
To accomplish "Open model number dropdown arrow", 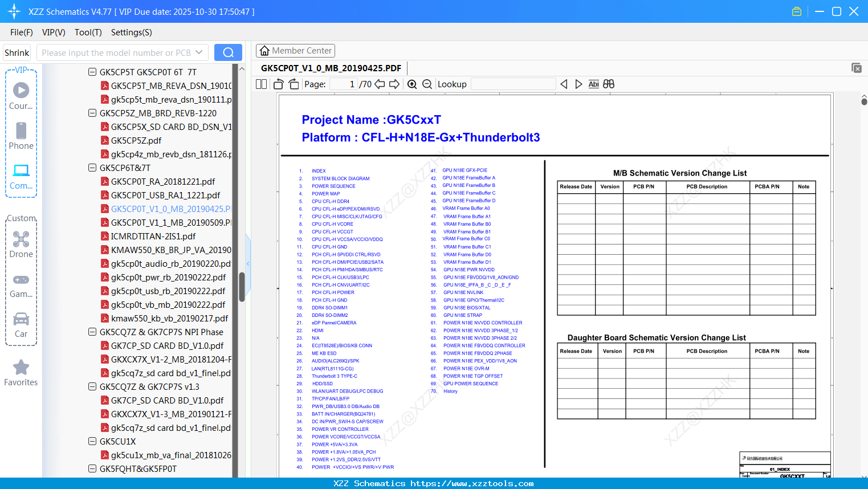I will (x=199, y=52).
